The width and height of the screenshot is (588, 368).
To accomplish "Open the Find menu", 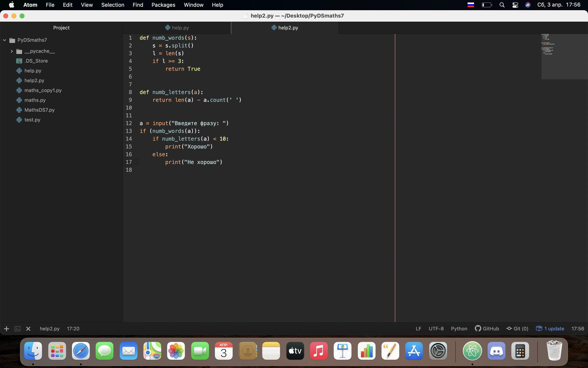I will 138,5.
